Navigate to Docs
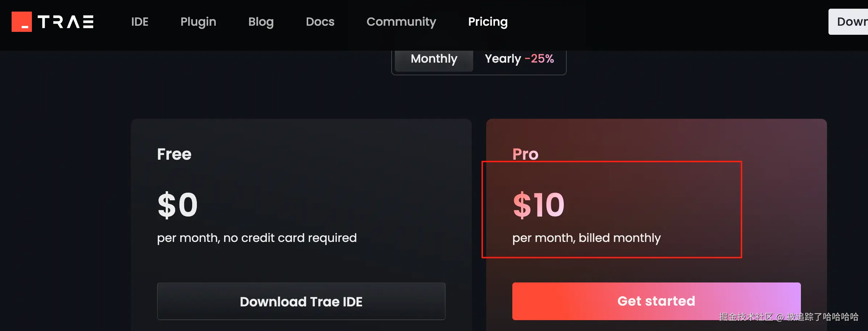 click(320, 22)
